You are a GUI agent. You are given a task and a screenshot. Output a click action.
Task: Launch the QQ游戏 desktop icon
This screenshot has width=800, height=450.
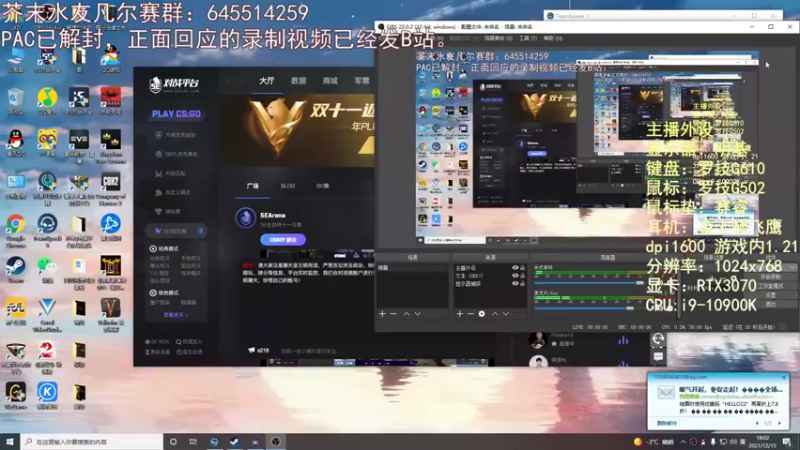click(x=110, y=57)
